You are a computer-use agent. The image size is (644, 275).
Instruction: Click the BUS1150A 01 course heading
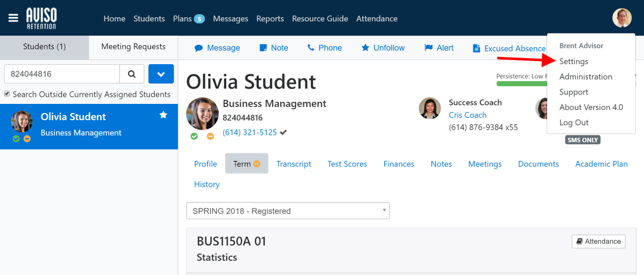pyautogui.click(x=231, y=241)
